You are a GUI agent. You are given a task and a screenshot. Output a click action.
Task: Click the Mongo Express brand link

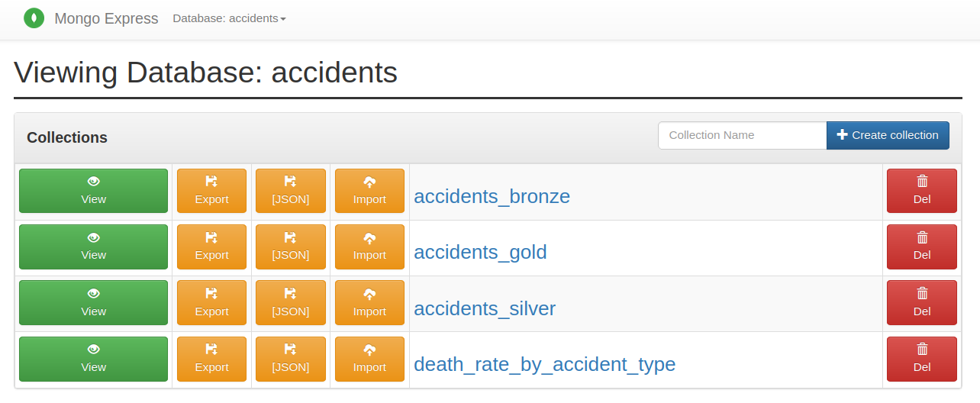click(x=106, y=18)
